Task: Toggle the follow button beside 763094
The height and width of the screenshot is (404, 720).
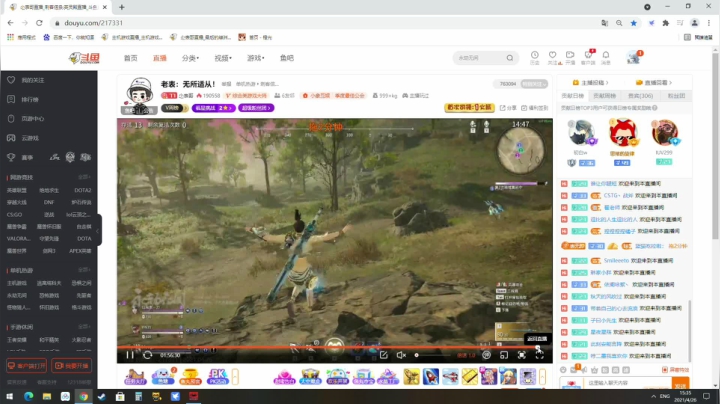Action: 534,84
